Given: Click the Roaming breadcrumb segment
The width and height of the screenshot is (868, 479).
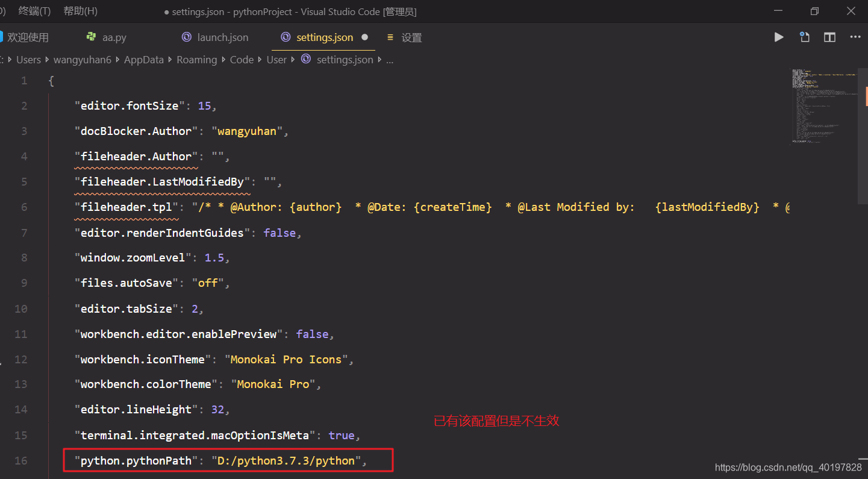Looking at the screenshot, I should coord(196,60).
